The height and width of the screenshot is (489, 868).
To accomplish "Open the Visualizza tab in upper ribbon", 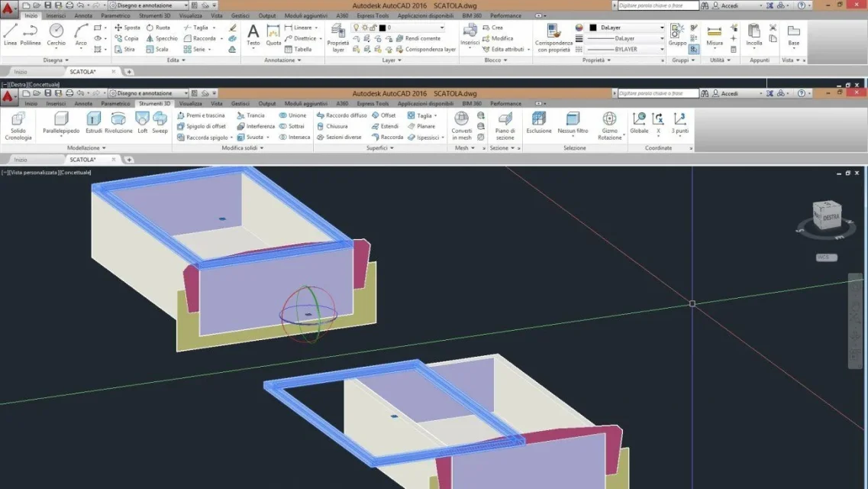I will point(190,16).
